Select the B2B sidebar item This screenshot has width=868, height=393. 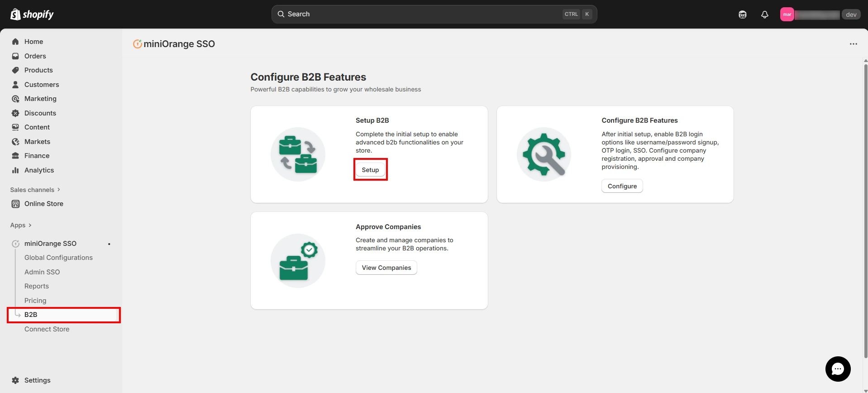pyautogui.click(x=31, y=315)
